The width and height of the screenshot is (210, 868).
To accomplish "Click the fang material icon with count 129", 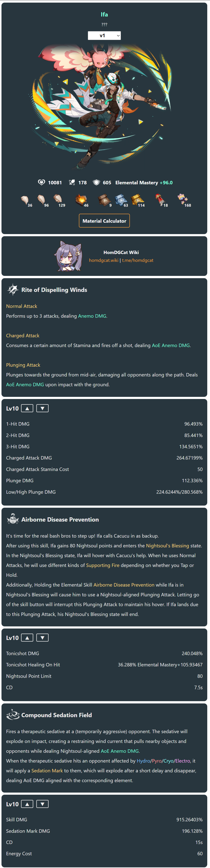I will point(58,200).
